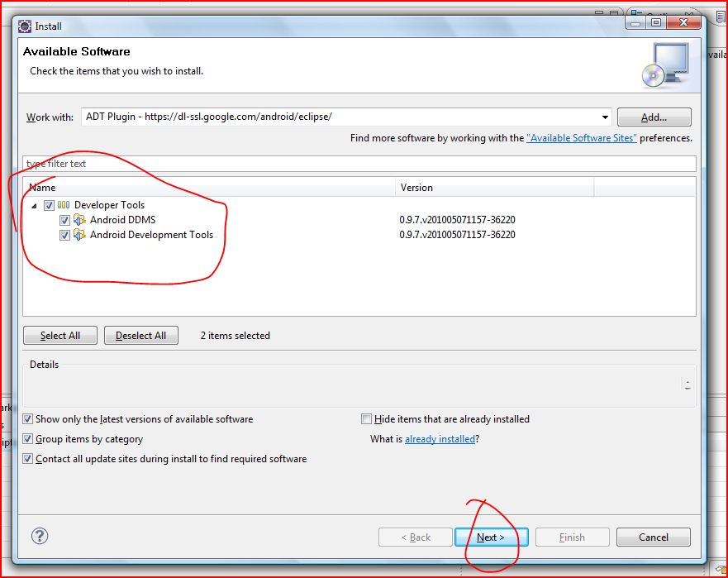Click the Android Development Tools version value
This screenshot has height=578, width=728.
[457, 235]
